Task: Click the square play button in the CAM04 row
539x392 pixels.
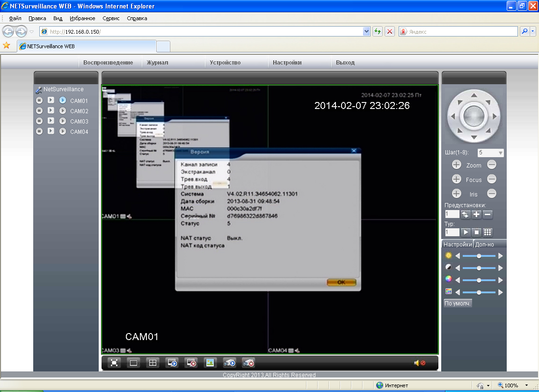Action: 51,131
